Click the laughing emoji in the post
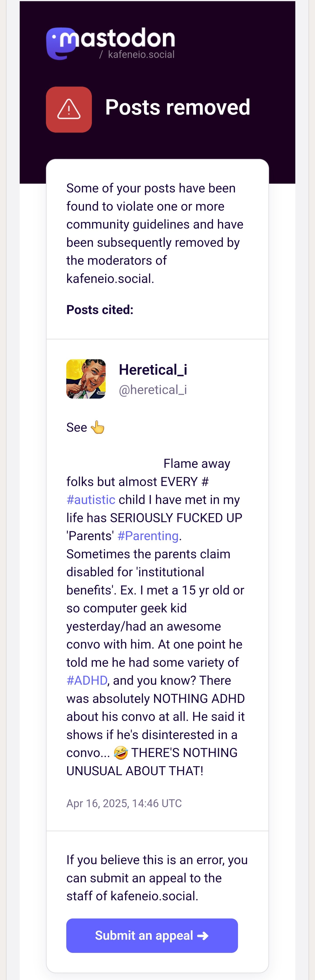This screenshot has width=315, height=980. coord(121,752)
